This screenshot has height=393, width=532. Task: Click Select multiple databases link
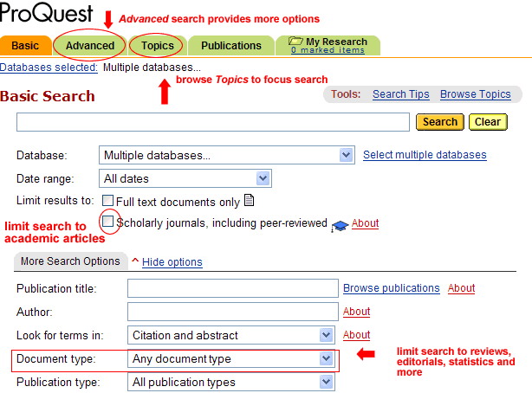pyautogui.click(x=425, y=155)
